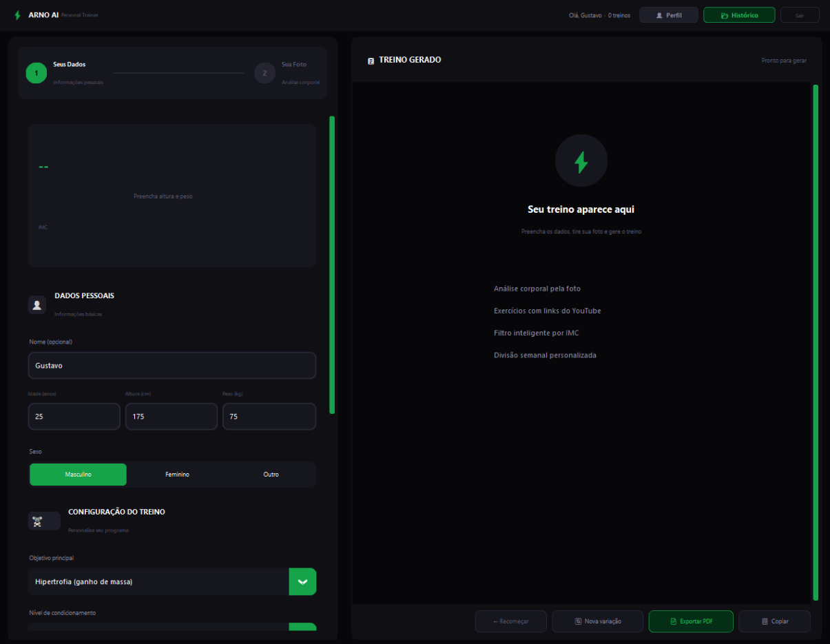This screenshot has height=644, width=830.
Task: Click 'Exercícios com links do YouTube' text
Action: pos(548,311)
